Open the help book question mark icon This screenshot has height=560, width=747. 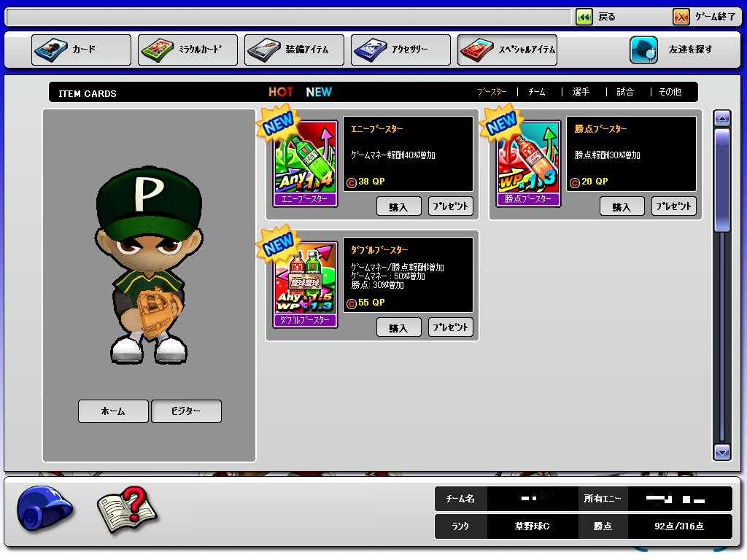[x=127, y=508]
